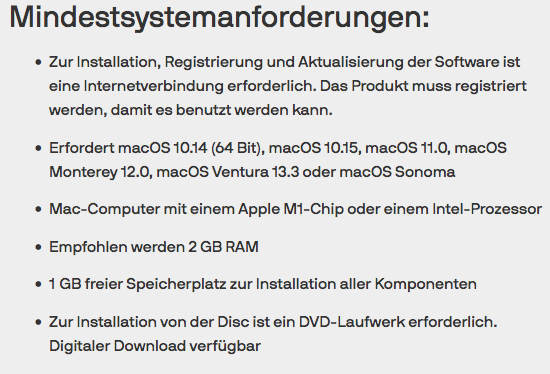
Task: Click the 'DVD-Laufwerk erforderlich' text
Action: (x=396, y=322)
